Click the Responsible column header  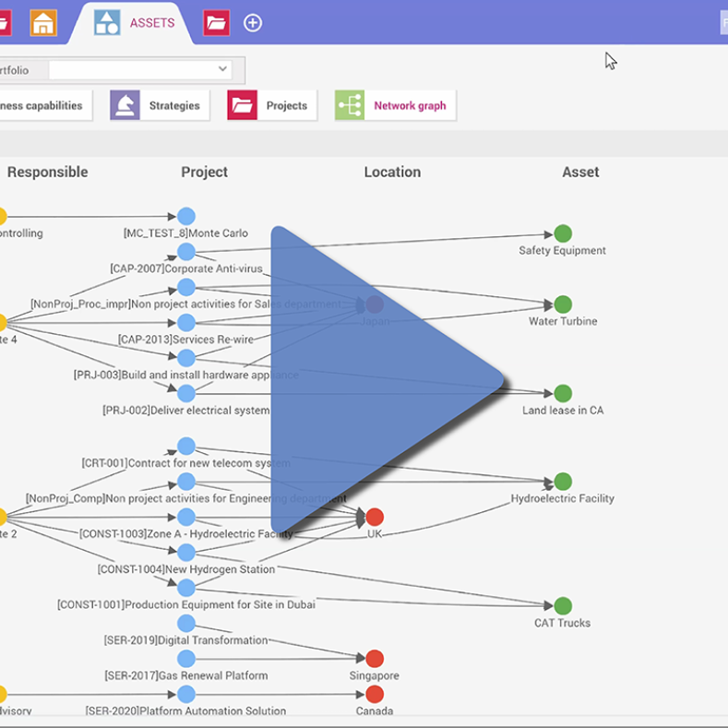47,172
